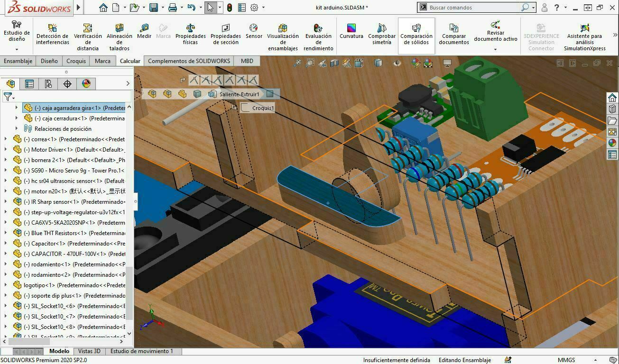Toggle Section View in view toolbar

pyautogui.click(x=334, y=63)
